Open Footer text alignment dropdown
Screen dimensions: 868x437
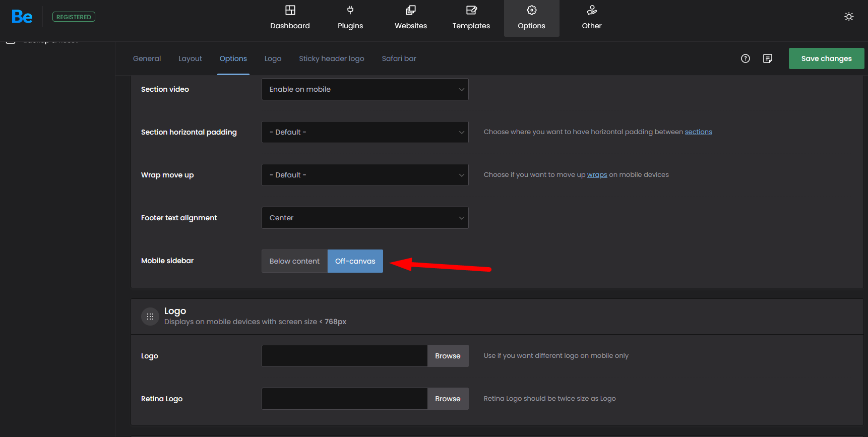[365, 218]
